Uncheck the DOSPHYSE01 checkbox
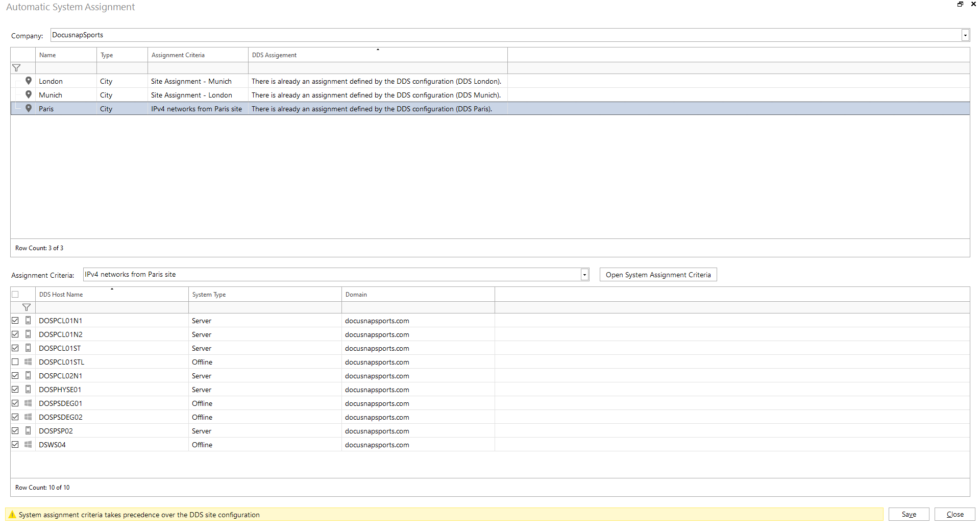Image resolution: width=980 pixels, height=531 pixels. [15, 390]
